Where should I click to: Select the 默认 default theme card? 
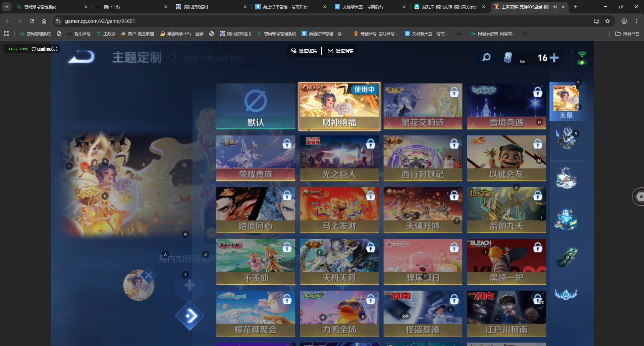point(256,106)
